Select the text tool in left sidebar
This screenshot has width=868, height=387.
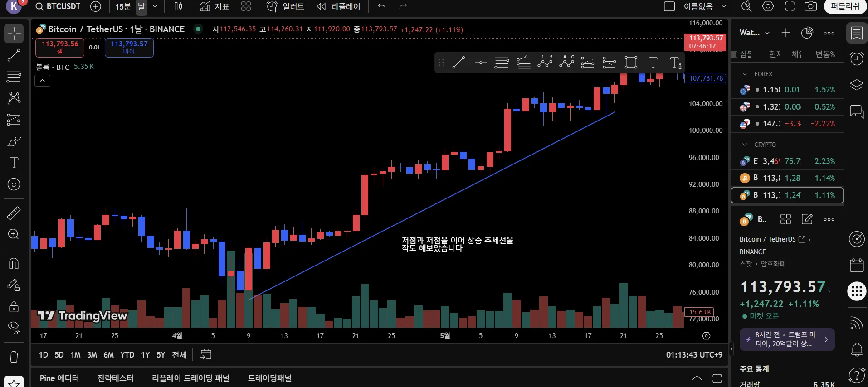click(x=14, y=163)
